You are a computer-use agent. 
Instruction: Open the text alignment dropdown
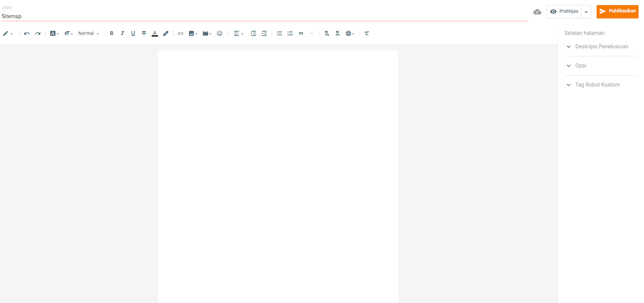pyautogui.click(x=239, y=34)
